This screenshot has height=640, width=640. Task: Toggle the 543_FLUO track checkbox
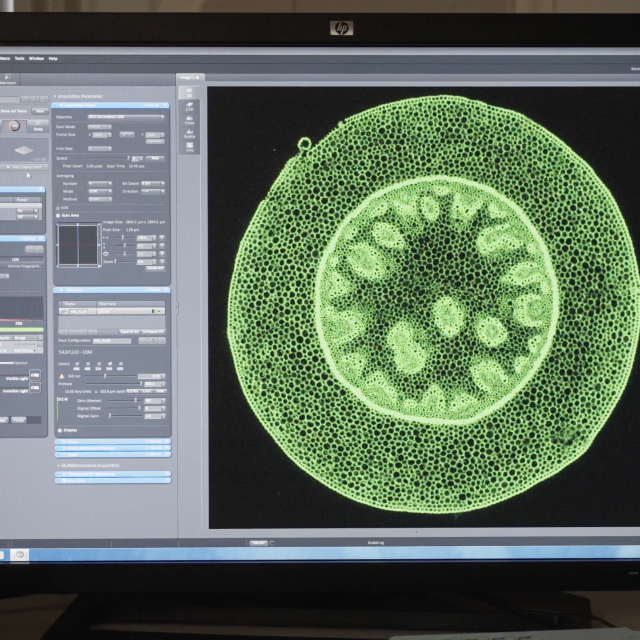point(63,311)
